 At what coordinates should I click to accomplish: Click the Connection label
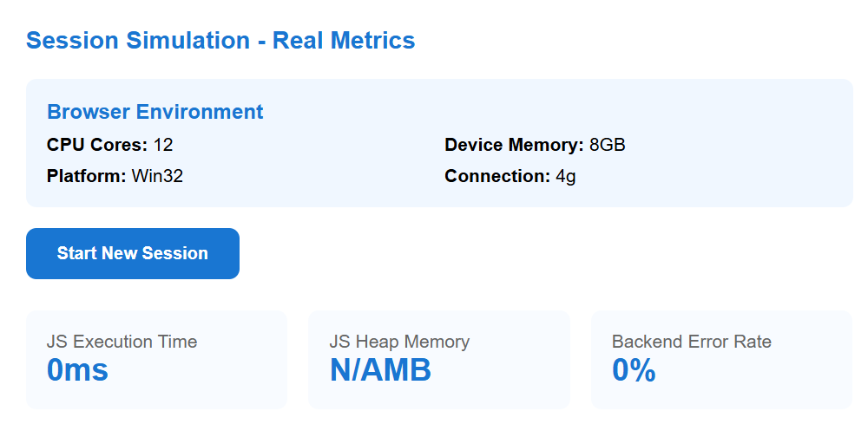tap(497, 176)
